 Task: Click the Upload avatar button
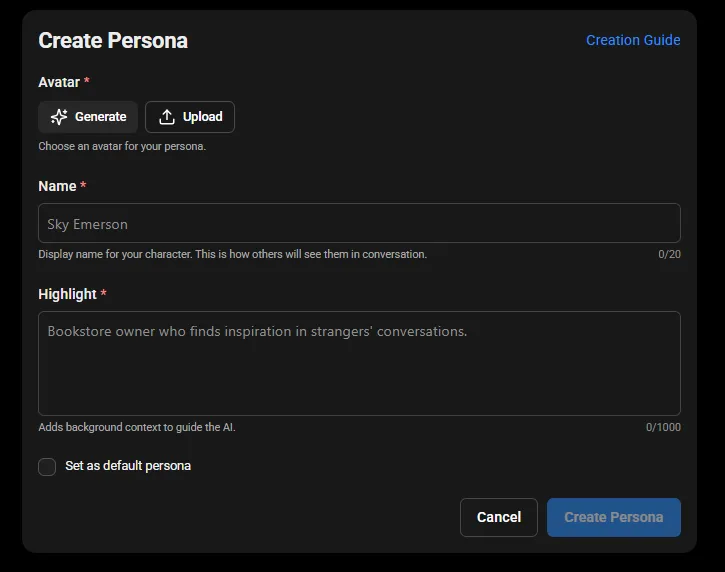coord(190,117)
